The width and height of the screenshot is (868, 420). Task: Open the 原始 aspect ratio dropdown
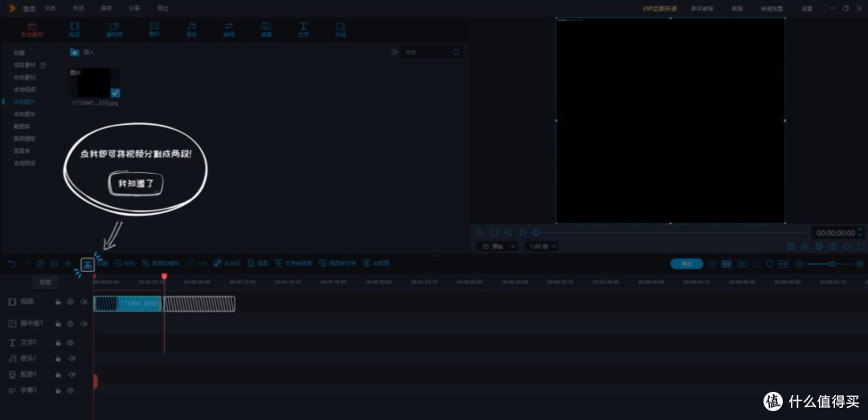[499, 246]
